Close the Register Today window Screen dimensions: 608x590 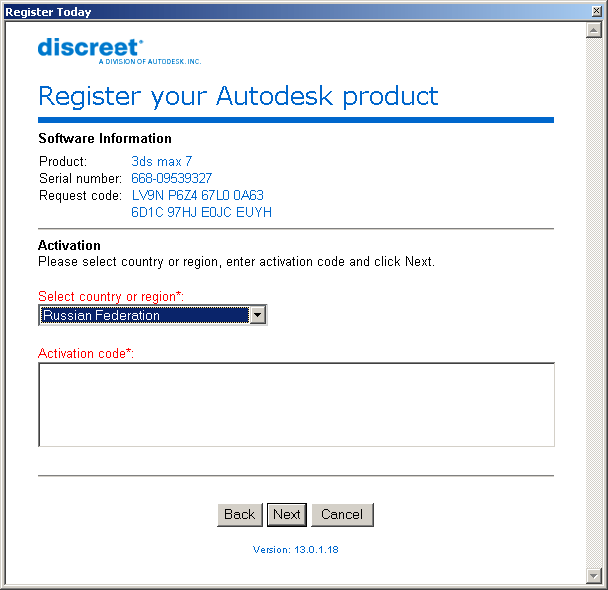pyautogui.click(x=596, y=11)
